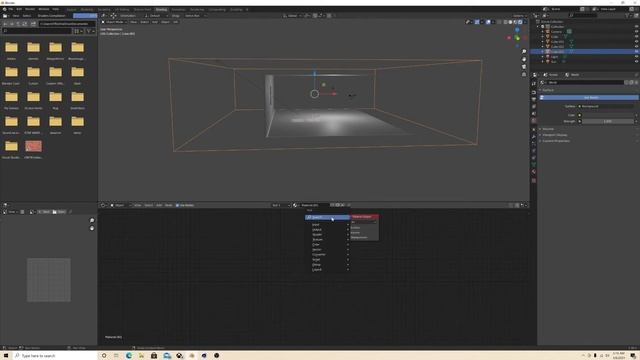Toggle visibility of Collection in outliner
This screenshot has width=640, height=360.
pos(636,27)
